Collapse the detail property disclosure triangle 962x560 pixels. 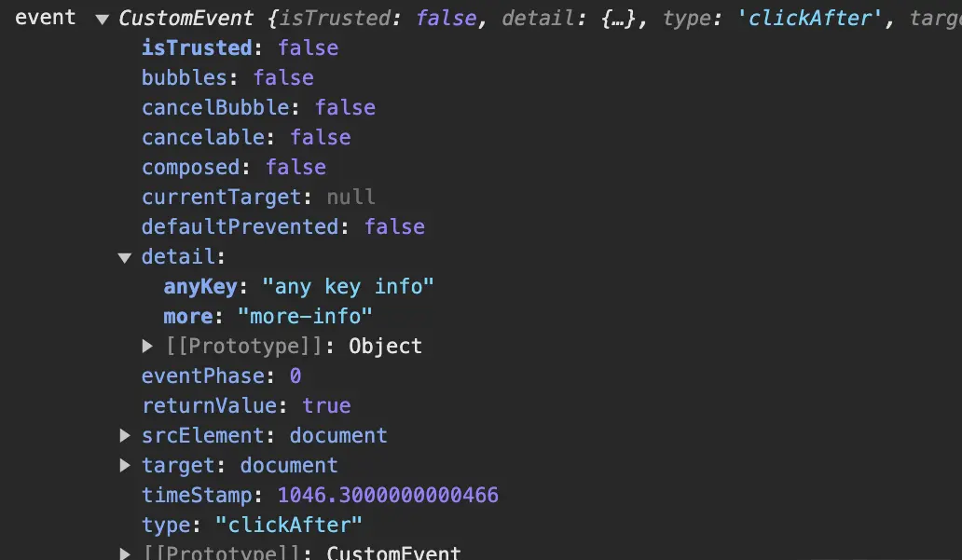click(x=124, y=256)
